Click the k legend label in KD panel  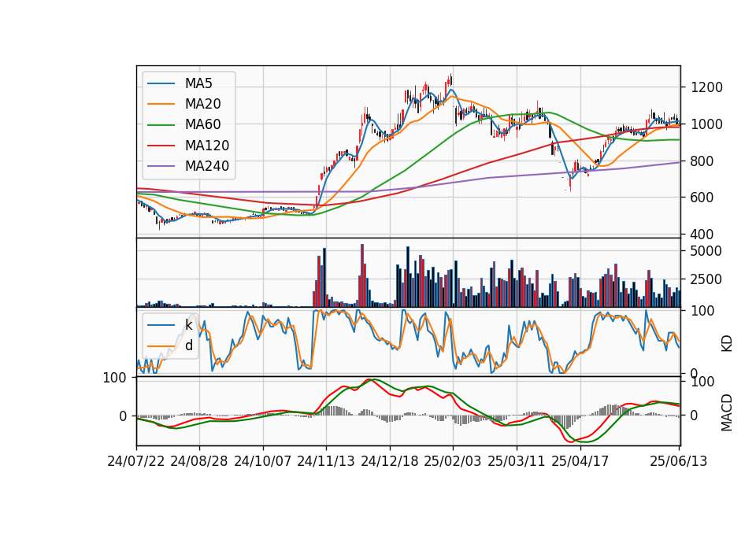[188, 325]
